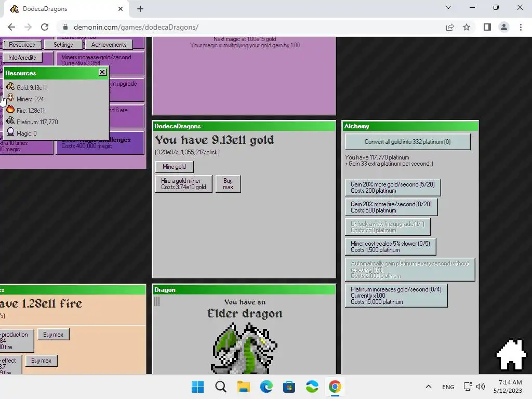
Task: Click the DodecaDragons panel title bar
Action: pyautogui.click(x=244, y=126)
